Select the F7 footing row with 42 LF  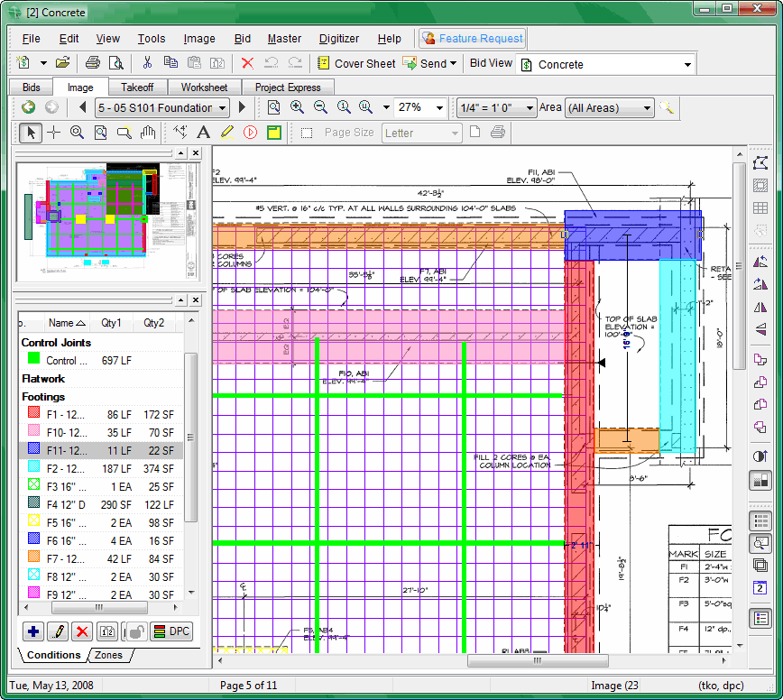(101, 558)
